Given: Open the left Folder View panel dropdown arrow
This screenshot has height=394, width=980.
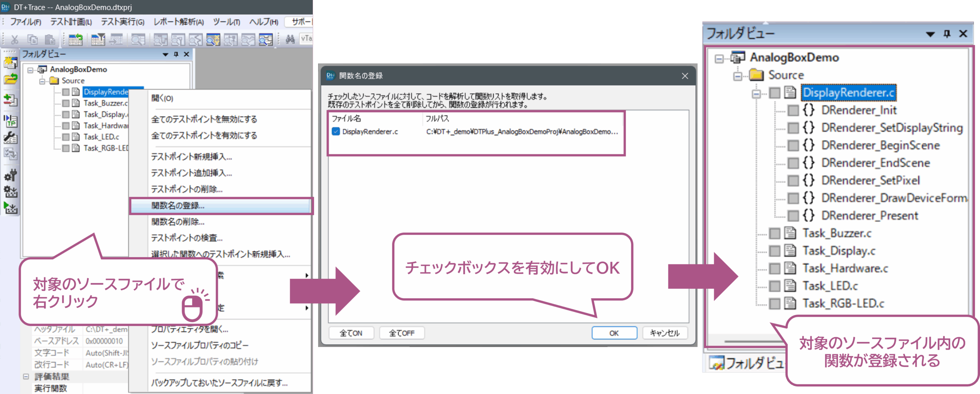Looking at the screenshot, I should tap(165, 54).
